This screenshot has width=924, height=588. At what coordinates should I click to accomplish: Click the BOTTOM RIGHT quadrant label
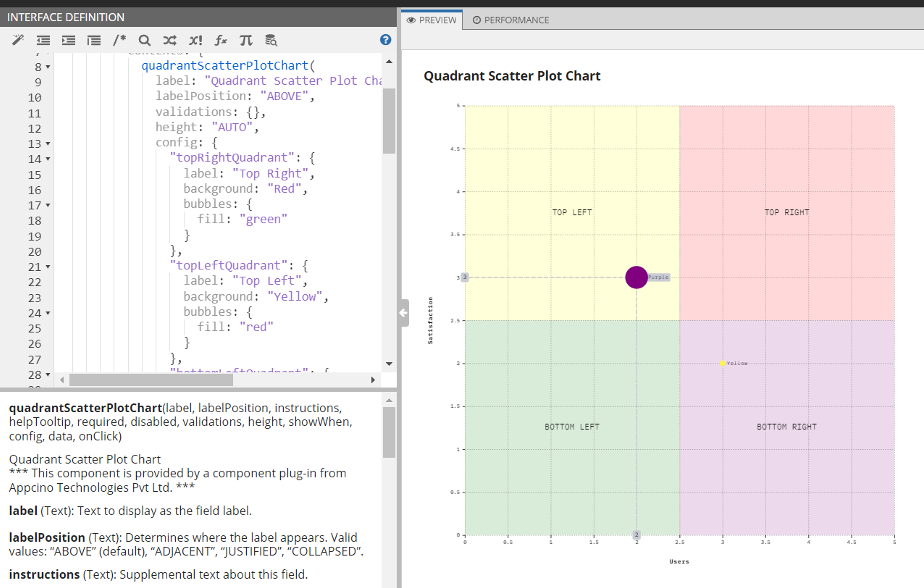click(787, 427)
